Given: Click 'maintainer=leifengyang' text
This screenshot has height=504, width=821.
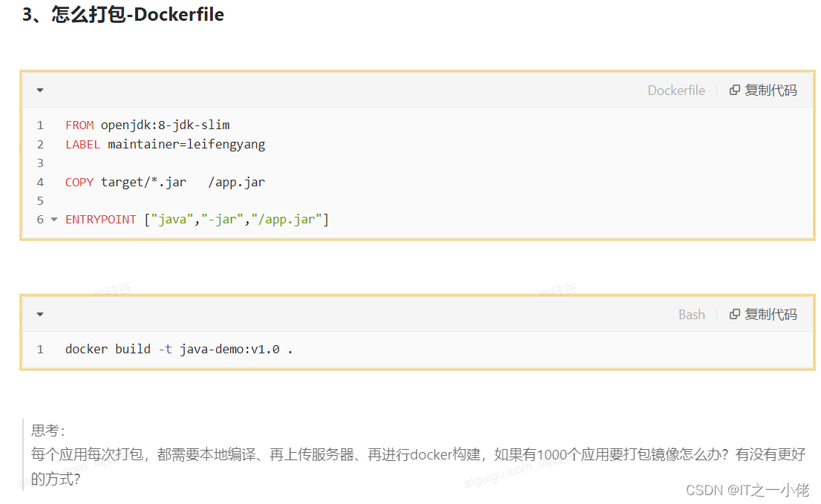Looking at the screenshot, I should tap(186, 145).
